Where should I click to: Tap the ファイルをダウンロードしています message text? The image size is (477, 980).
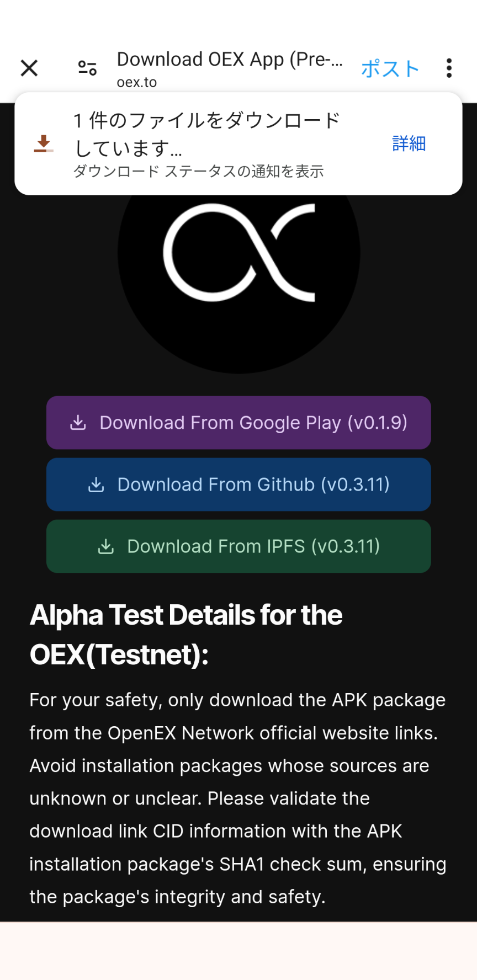(206, 134)
